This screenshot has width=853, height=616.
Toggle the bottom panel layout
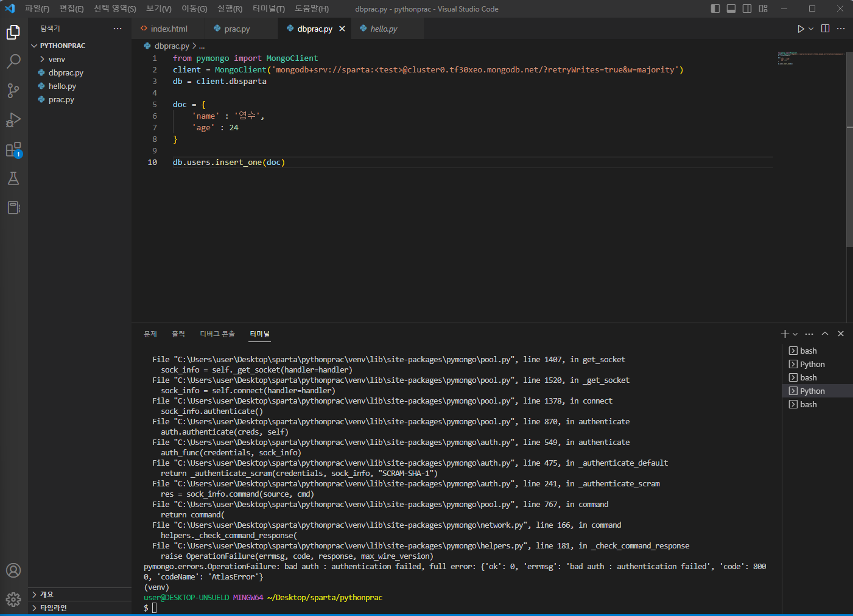click(731, 9)
